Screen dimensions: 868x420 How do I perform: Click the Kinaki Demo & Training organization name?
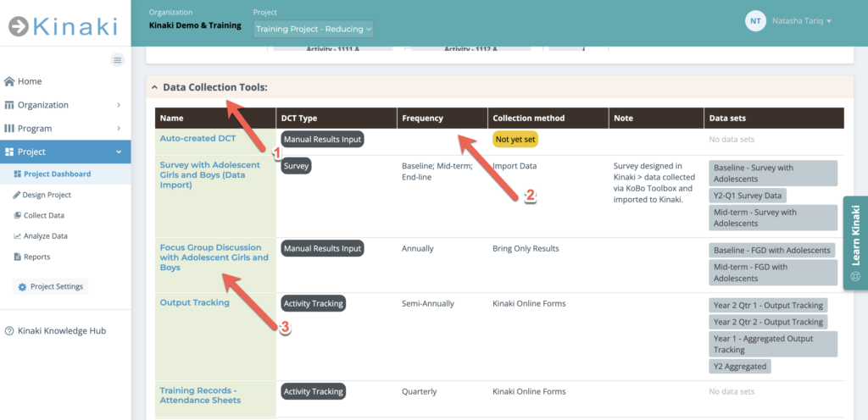pos(196,25)
